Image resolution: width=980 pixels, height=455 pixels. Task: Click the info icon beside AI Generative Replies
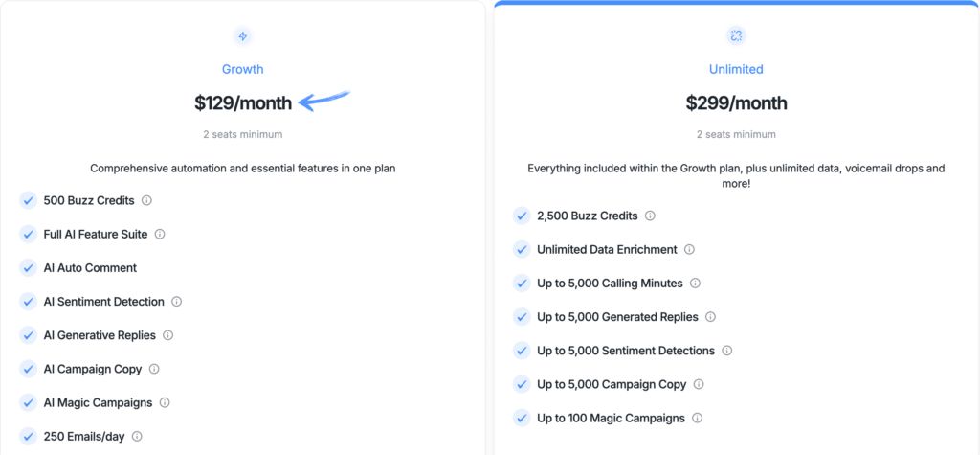click(x=168, y=335)
